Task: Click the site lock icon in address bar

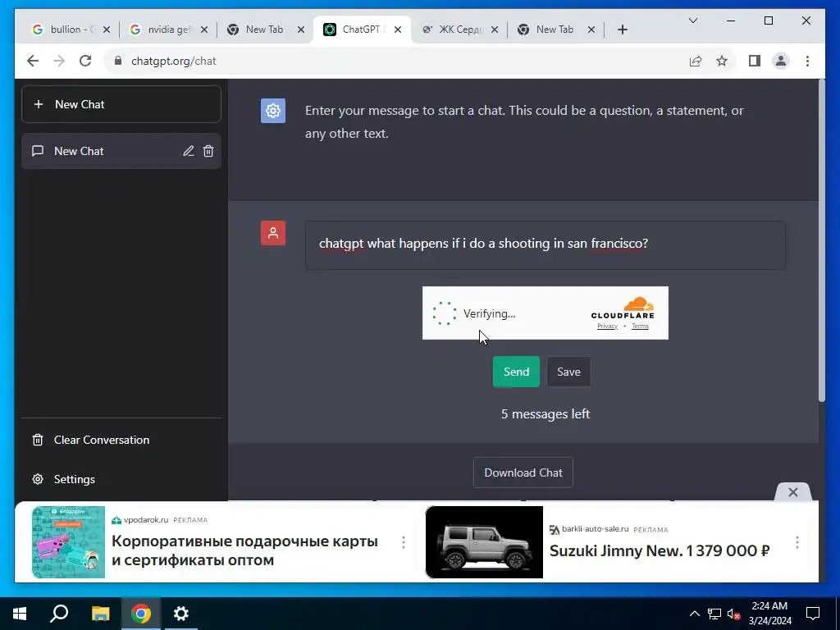Action: pyautogui.click(x=118, y=61)
